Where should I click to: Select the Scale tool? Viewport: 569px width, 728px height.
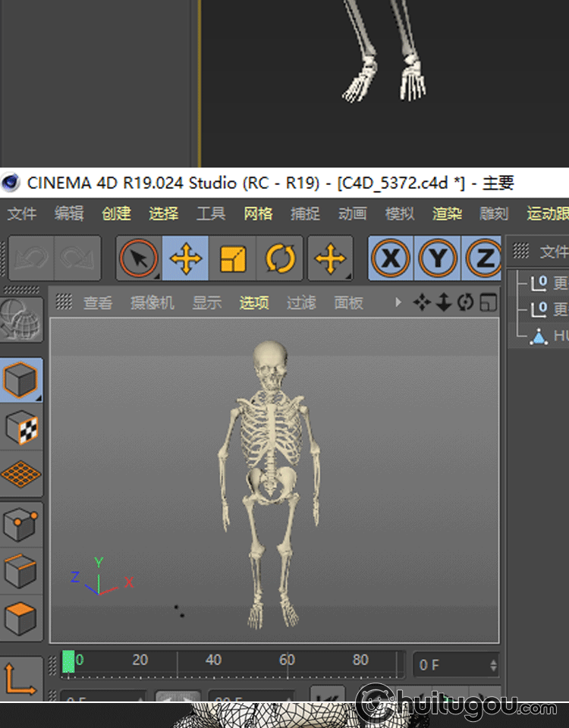pyautogui.click(x=233, y=259)
